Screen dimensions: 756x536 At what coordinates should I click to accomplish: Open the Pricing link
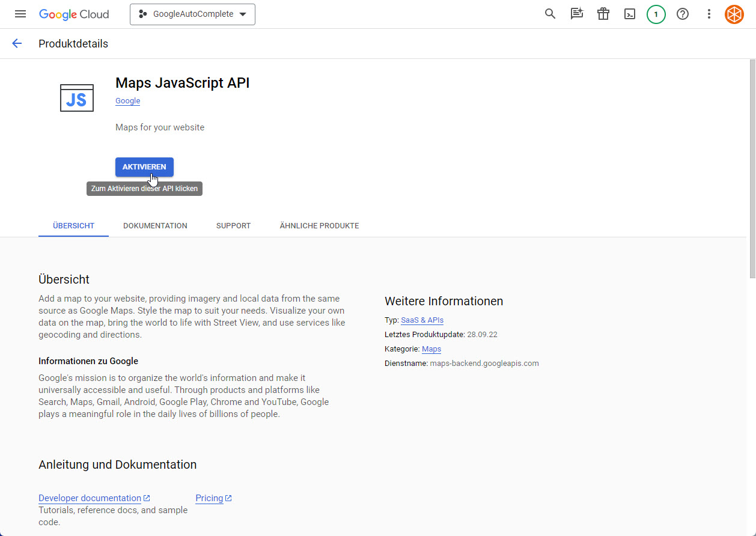tap(209, 498)
